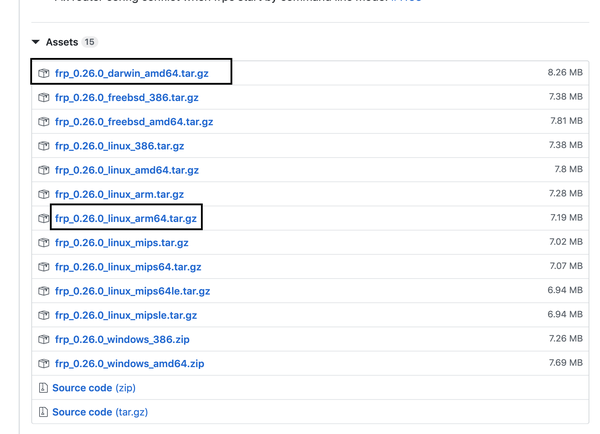The image size is (600, 434).
Task: Click the 7.19 MB size text
Action: [x=566, y=217]
